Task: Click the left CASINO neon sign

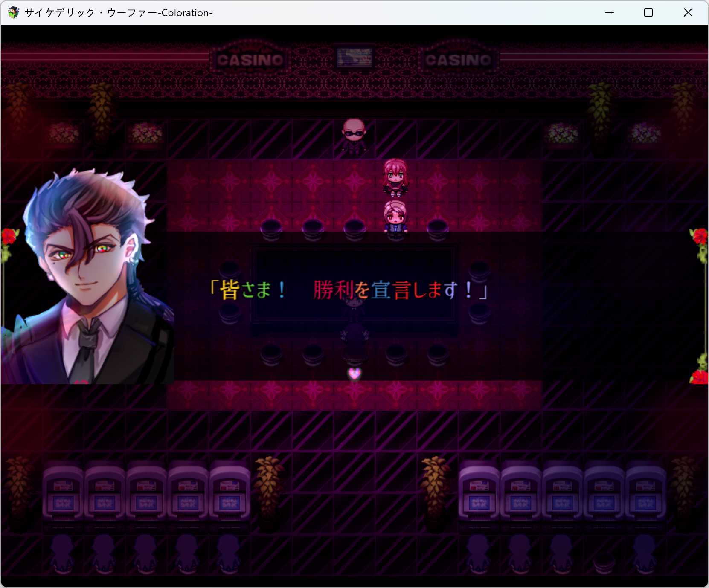Action: click(x=250, y=60)
